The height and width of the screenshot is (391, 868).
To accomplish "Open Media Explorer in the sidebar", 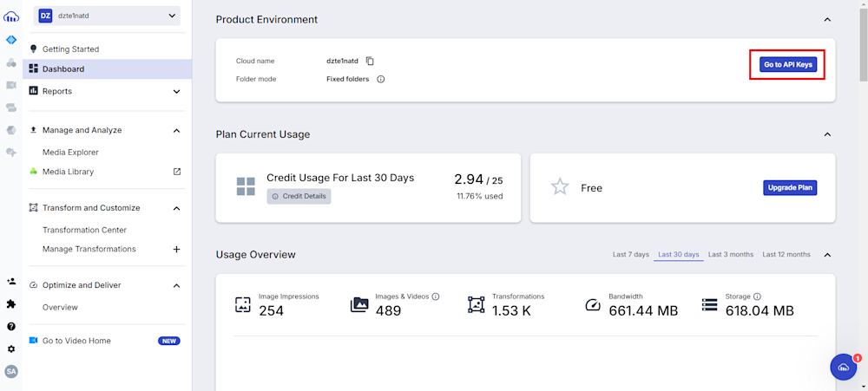I will point(70,153).
